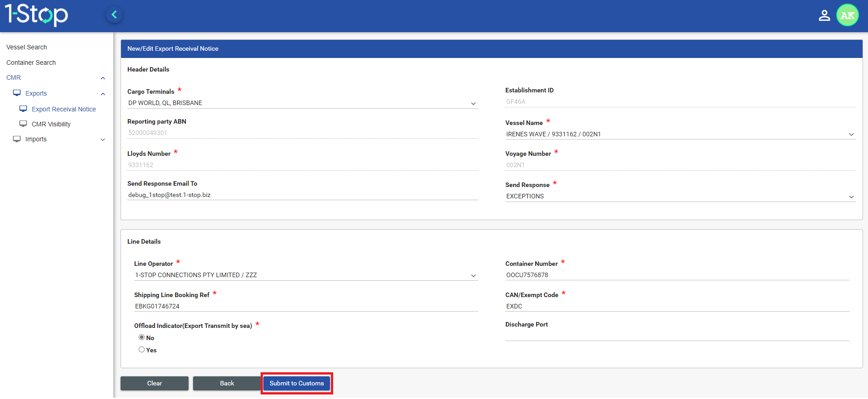Screen dimensions: 868x399
Task: Click the Export Receival Notice monitor icon
Action: click(x=23, y=109)
